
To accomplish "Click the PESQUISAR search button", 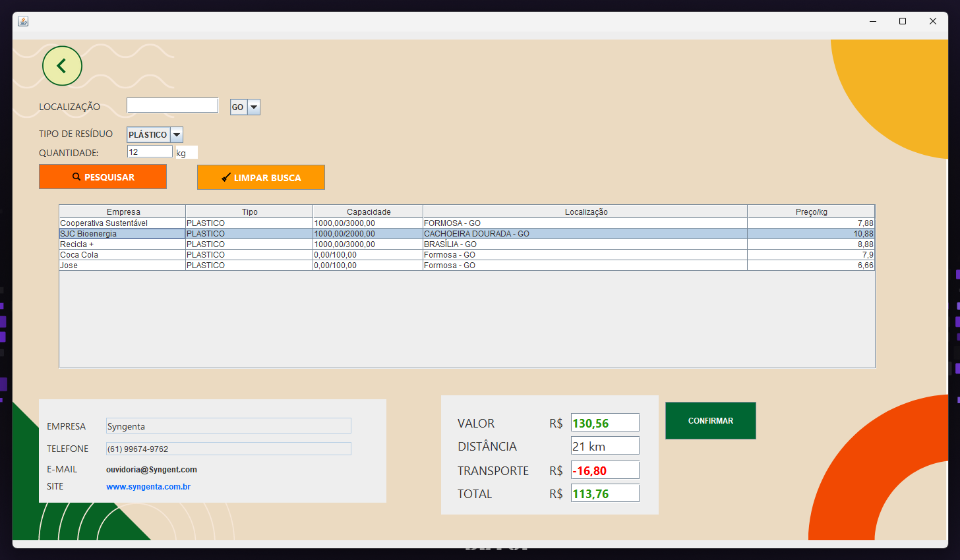I will tap(103, 177).
